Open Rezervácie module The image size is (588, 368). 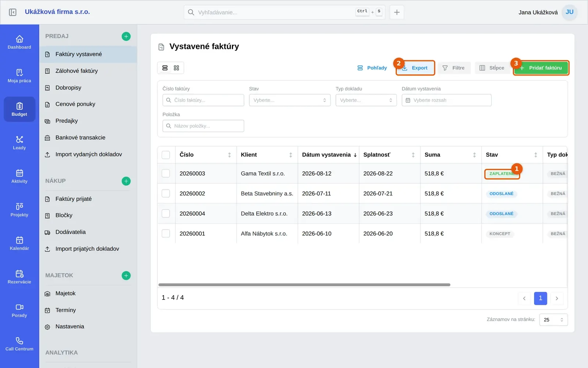(x=19, y=276)
